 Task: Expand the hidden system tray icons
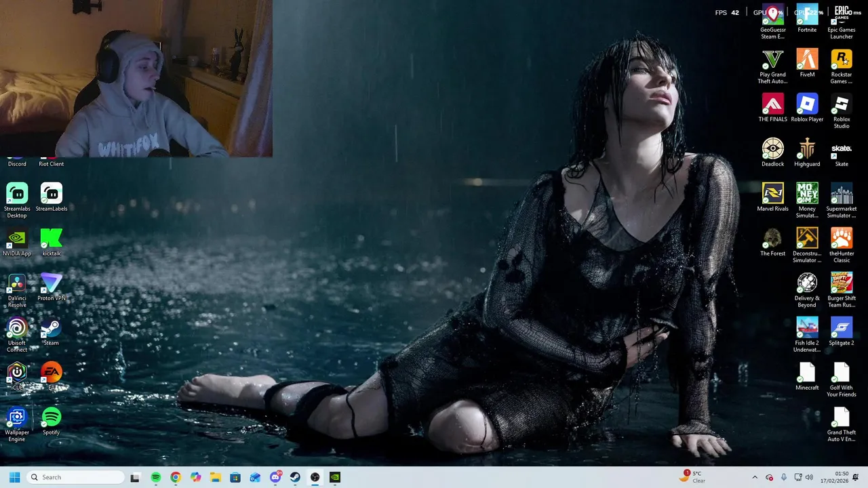click(755, 477)
